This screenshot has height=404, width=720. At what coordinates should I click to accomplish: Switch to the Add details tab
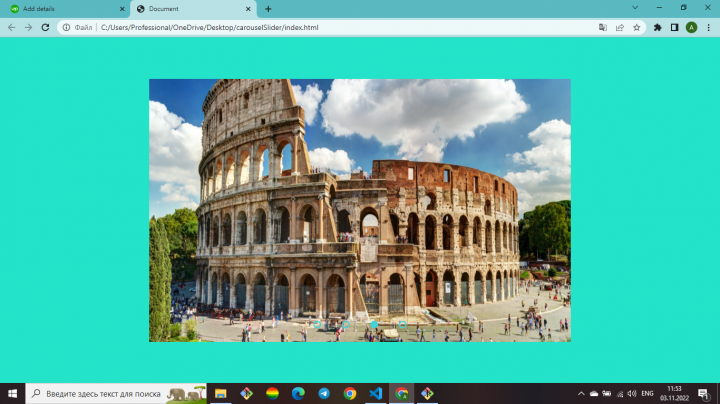pyautogui.click(x=64, y=9)
